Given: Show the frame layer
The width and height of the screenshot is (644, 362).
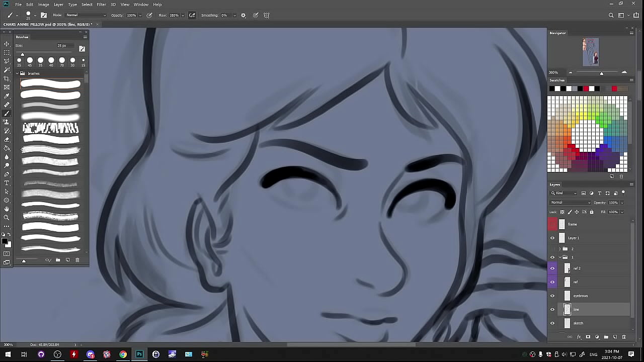Looking at the screenshot, I should point(552,224).
